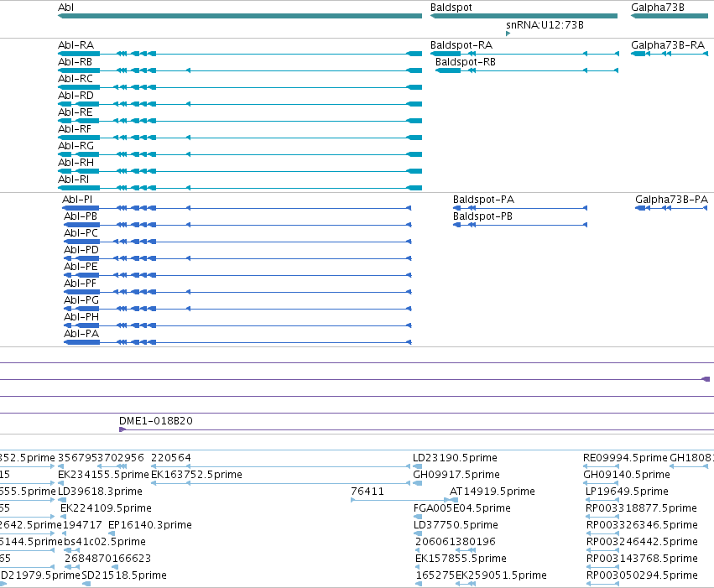Click the Abl-PD protein label
Viewport: 714px width, 588px height.
(81, 250)
